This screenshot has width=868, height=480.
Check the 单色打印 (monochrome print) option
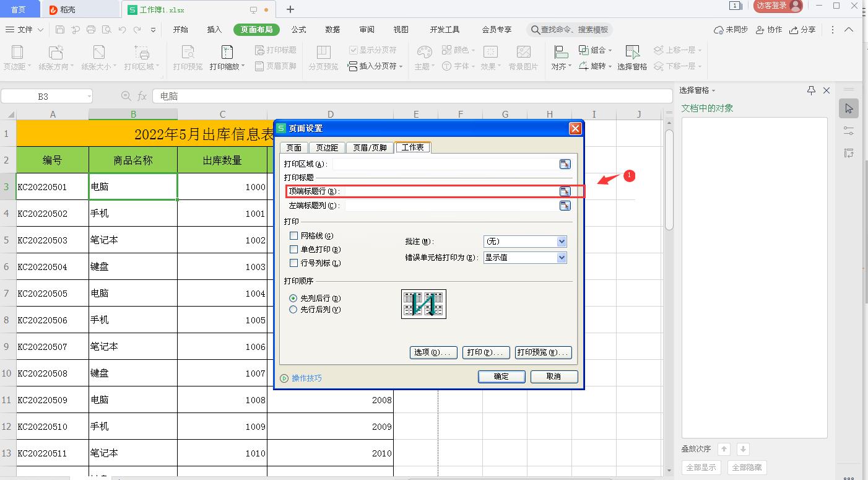click(293, 250)
